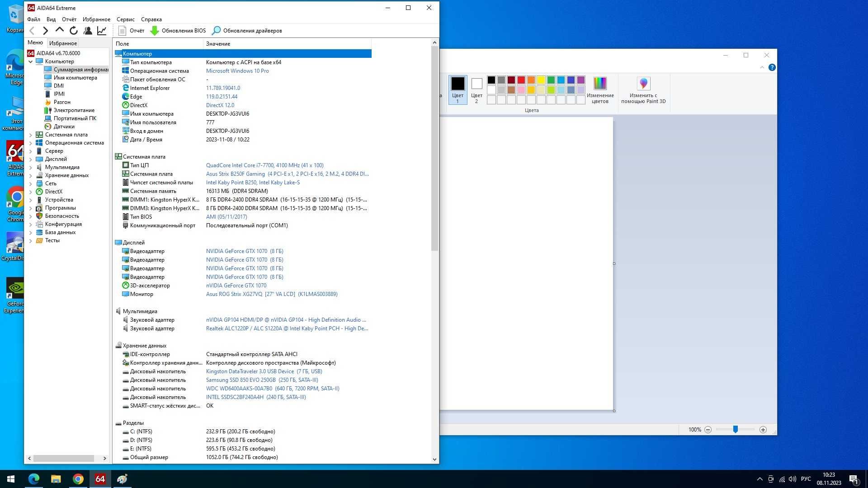Click the AIDA64 back navigation arrow
Image resolution: width=868 pixels, height=488 pixels.
coord(32,31)
